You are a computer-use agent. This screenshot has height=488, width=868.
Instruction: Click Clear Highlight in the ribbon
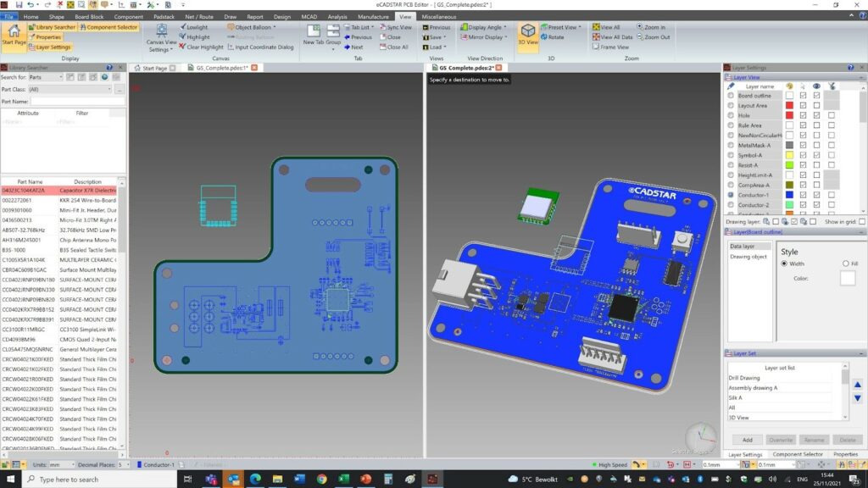pyautogui.click(x=201, y=47)
